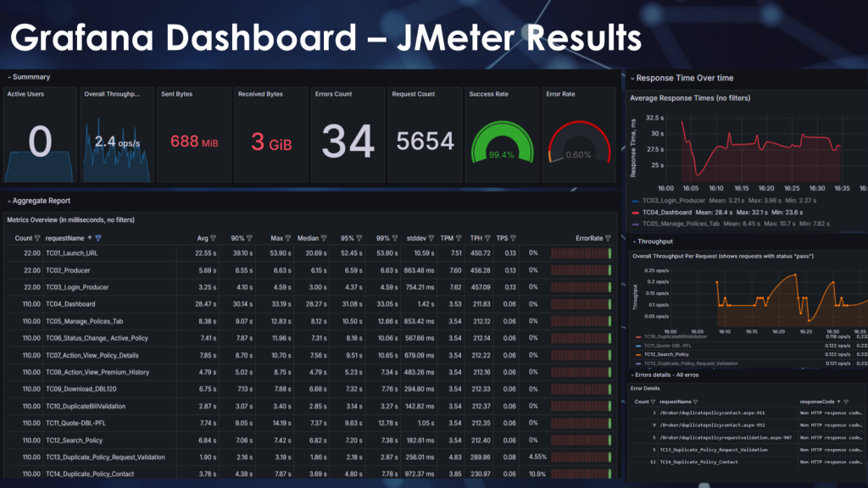Click the Overall Throughput Per Request panel title
This screenshot has height=488, width=868.
[x=723, y=256]
